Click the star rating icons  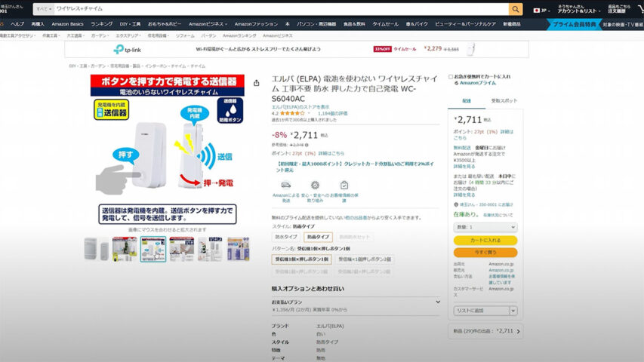291,113
